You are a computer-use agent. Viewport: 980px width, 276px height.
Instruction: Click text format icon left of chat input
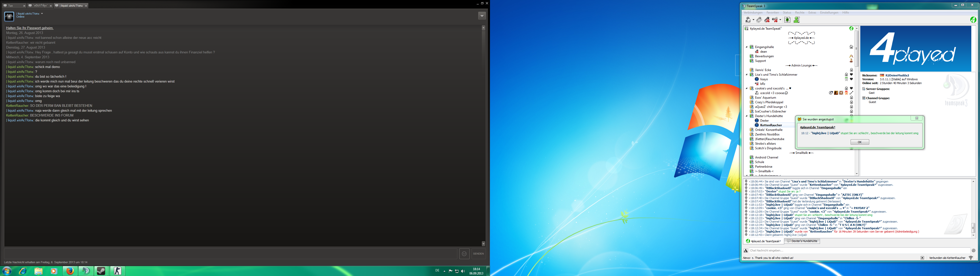pyautogui.click(x=746, y=250)
